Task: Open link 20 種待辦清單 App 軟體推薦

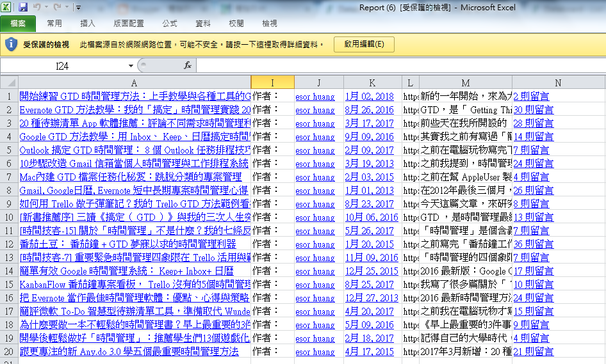Action: pos(135,123)
